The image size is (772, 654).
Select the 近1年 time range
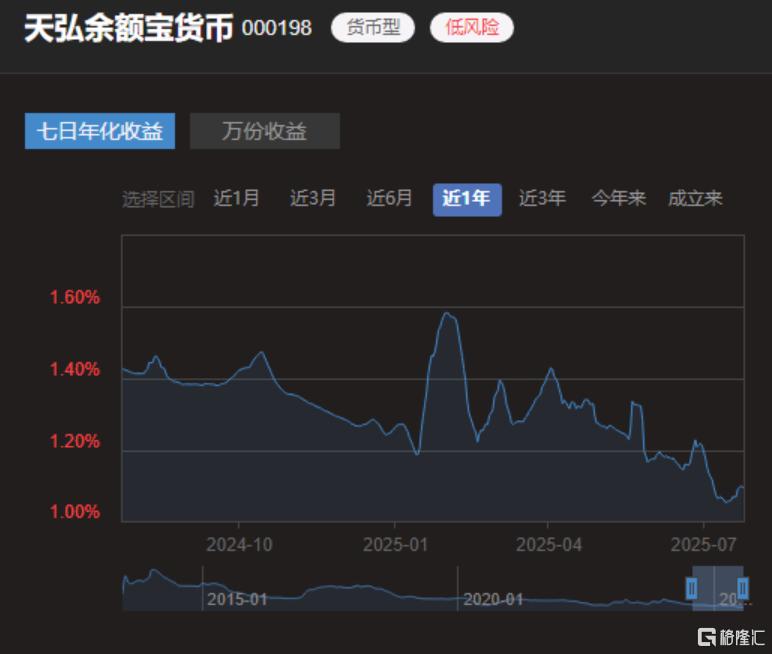point(467,199)
